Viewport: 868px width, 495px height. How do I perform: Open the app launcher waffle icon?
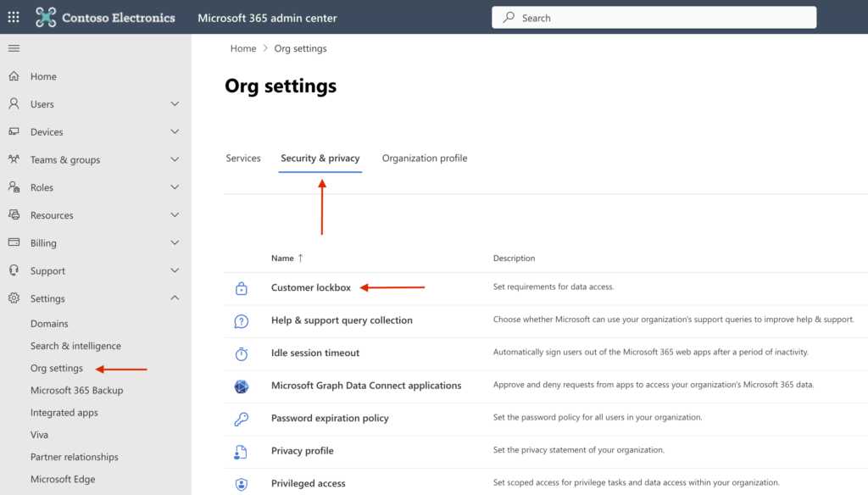(14, 17)
